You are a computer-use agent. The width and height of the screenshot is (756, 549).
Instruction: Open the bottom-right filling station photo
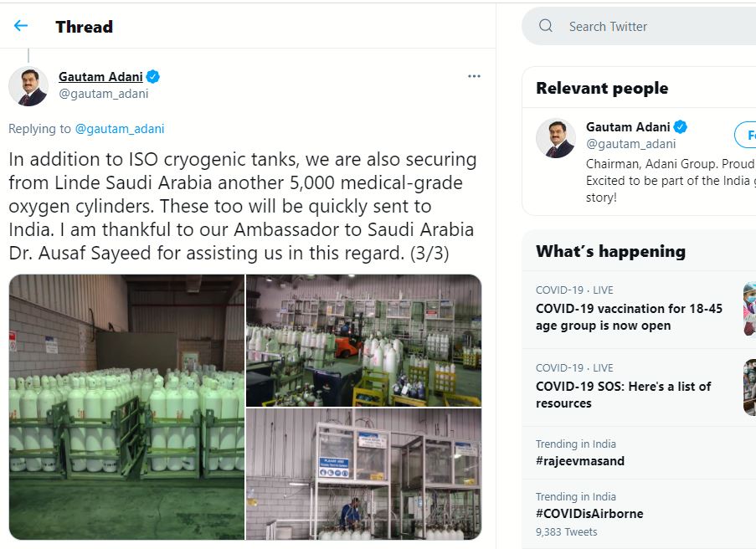(363, 474)
